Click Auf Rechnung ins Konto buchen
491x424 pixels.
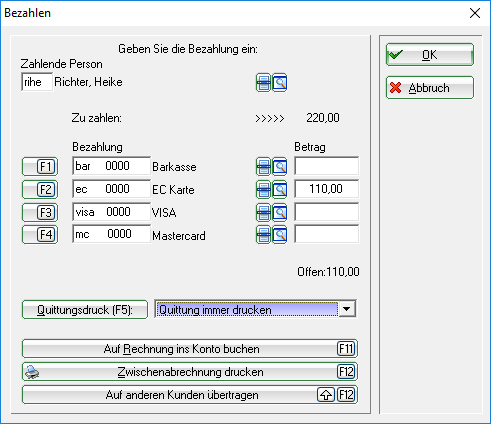point(190,349)
